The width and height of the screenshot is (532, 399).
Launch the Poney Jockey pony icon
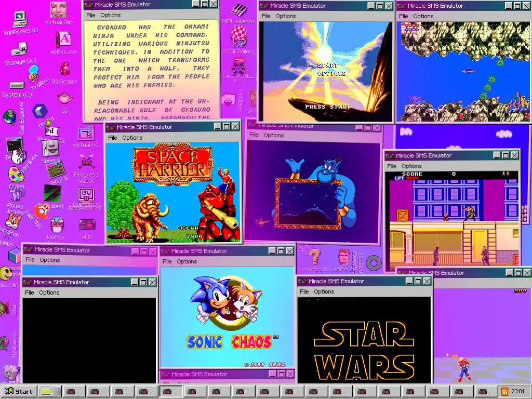pos(16,193)
